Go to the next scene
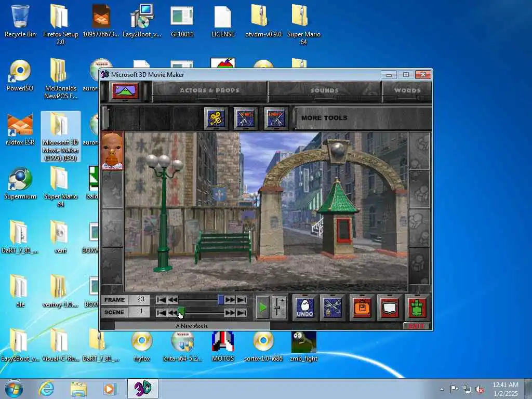This screenshot has height=399, width=532. click(x=230, y=312)
